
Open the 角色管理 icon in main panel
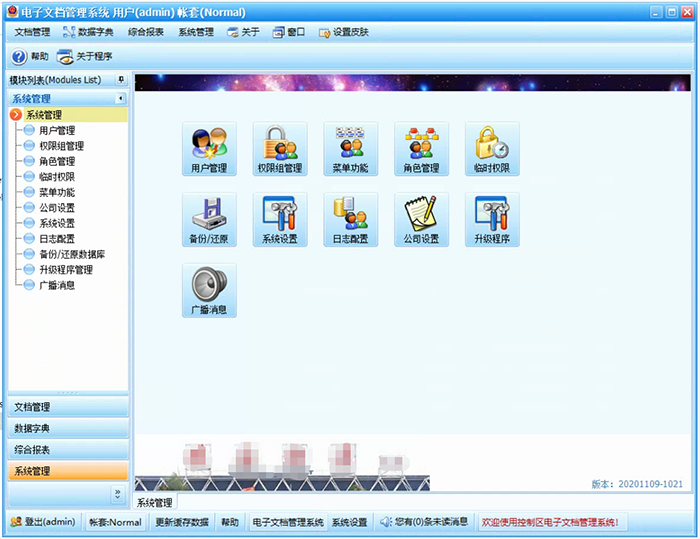point(421,148)
